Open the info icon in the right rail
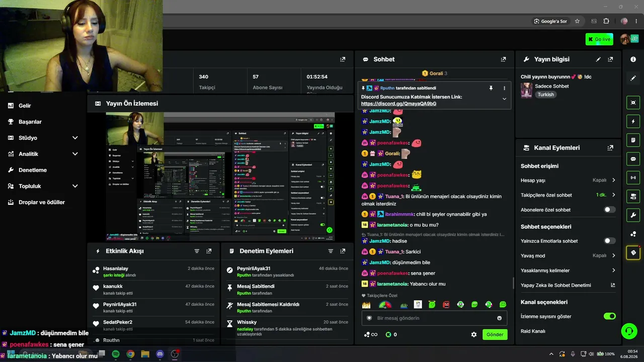The height and width of the screenshot is (362, 644). tap(633, 59)
